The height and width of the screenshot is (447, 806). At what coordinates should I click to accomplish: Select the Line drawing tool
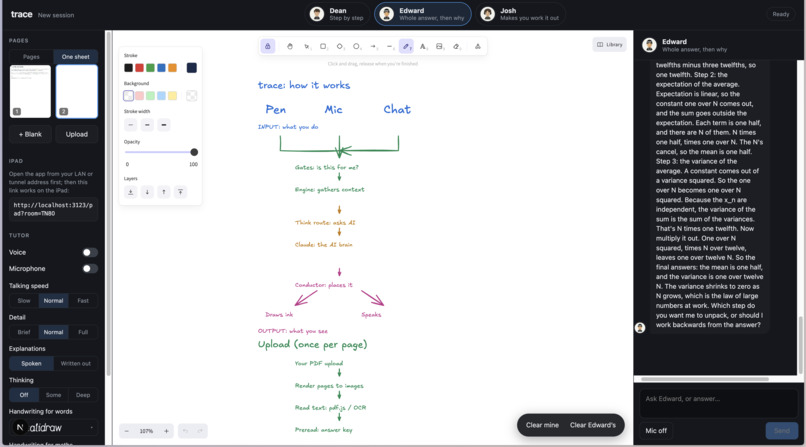click(390, 46)
